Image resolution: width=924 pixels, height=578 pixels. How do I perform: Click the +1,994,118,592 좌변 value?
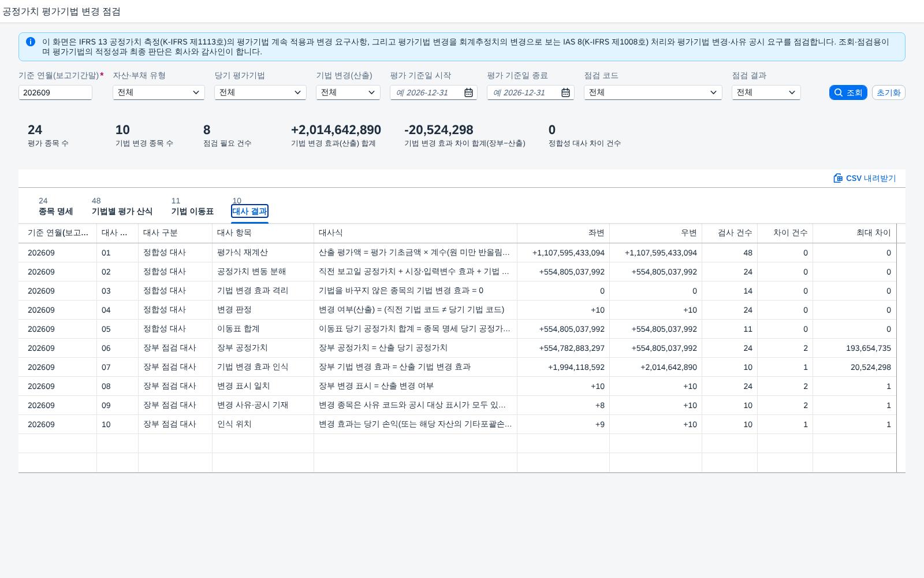pos(576,367)
